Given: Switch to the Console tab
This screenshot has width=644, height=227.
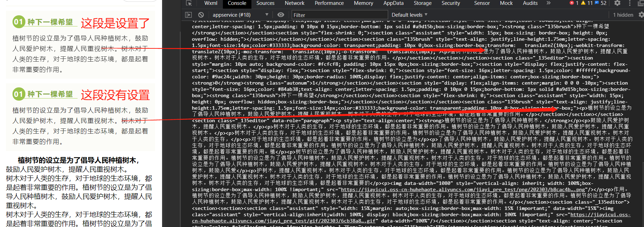Looking at the screenshot, I should coord(237,3).
